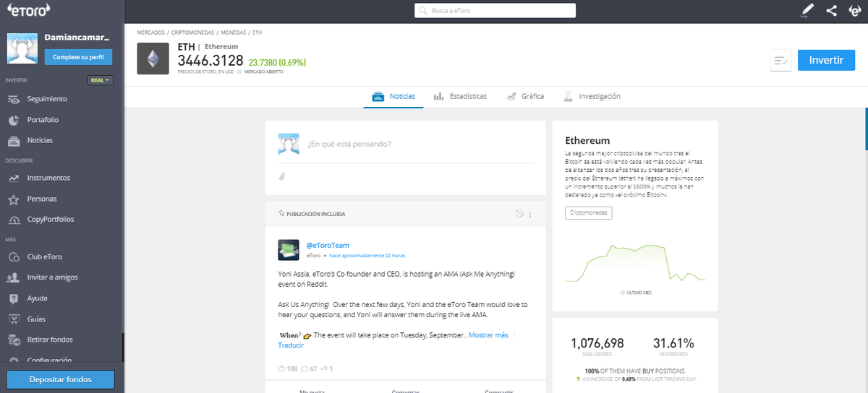Click the Damiancamar username text
This screenshot has height=393, width=868.
point(77,38)
